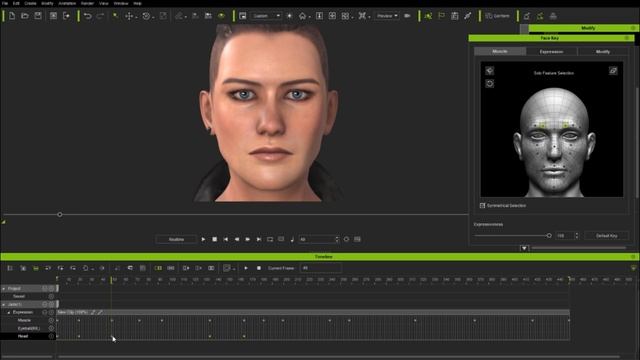Click the Import icon in top toolbar
This screenshot has height=360, width=640.
pyautogui.click(x=53, y=16)
